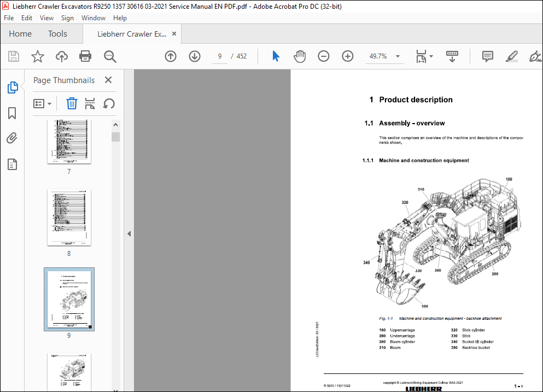Go to next page arrow
Viewport: 543px width, 392px height.
pyautogui.click(x=195, y=56)
